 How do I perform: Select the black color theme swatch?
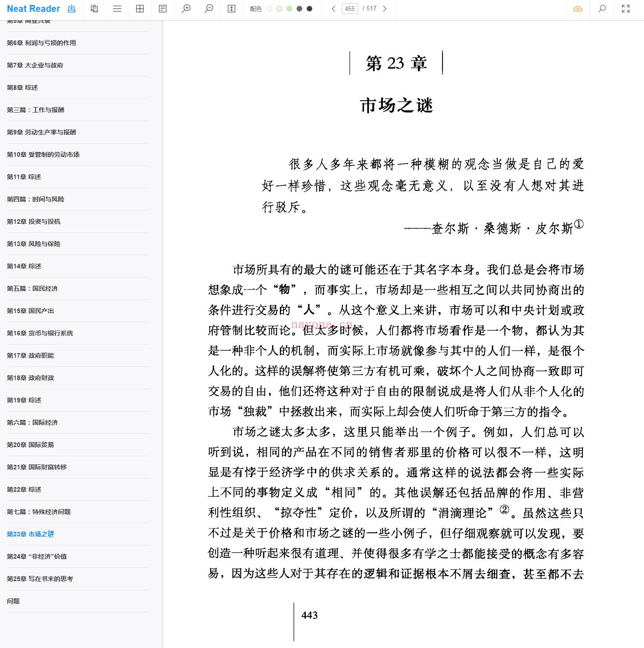(309, 9)
